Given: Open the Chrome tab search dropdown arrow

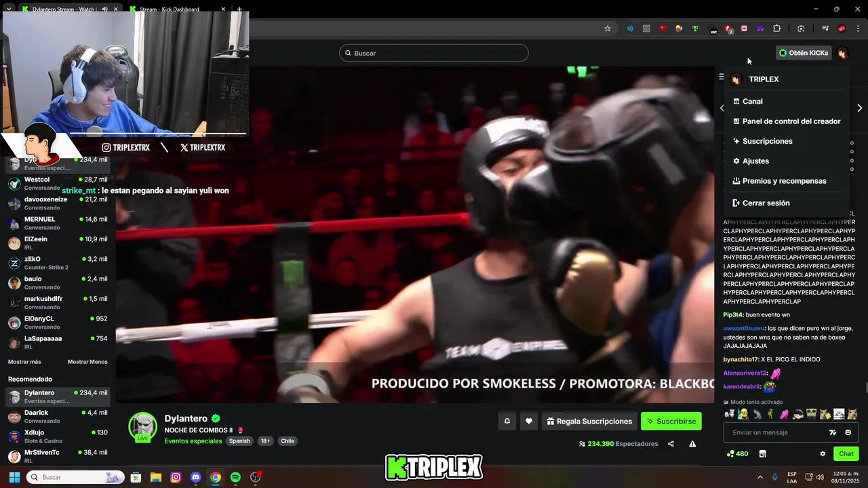Looking at the screenshot, I should point(9,9).
